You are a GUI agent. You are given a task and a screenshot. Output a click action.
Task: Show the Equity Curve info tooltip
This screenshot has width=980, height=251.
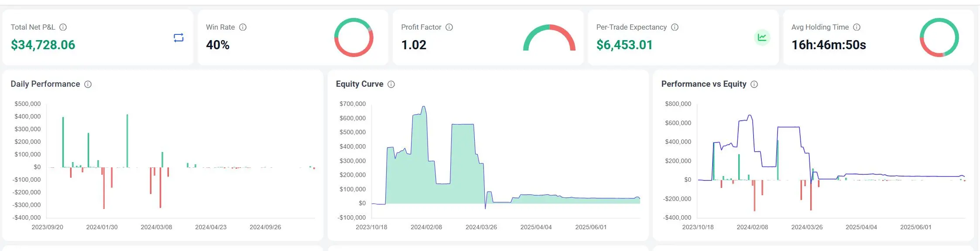click(x=391, y=84)
